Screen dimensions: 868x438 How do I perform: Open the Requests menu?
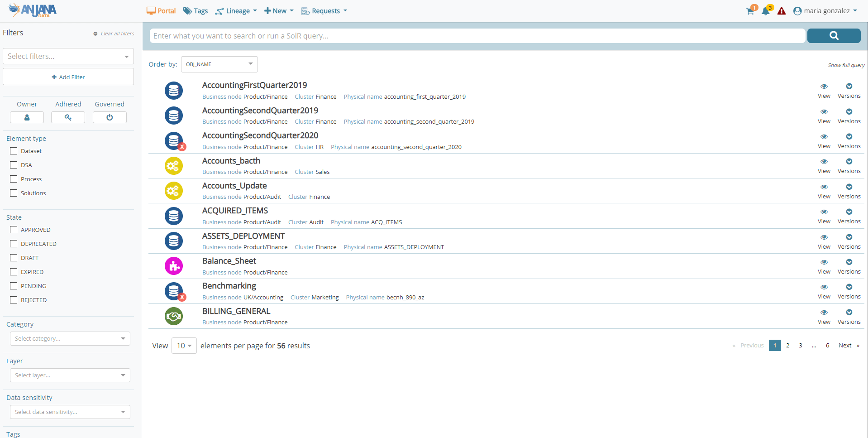(x=324, y=11)
